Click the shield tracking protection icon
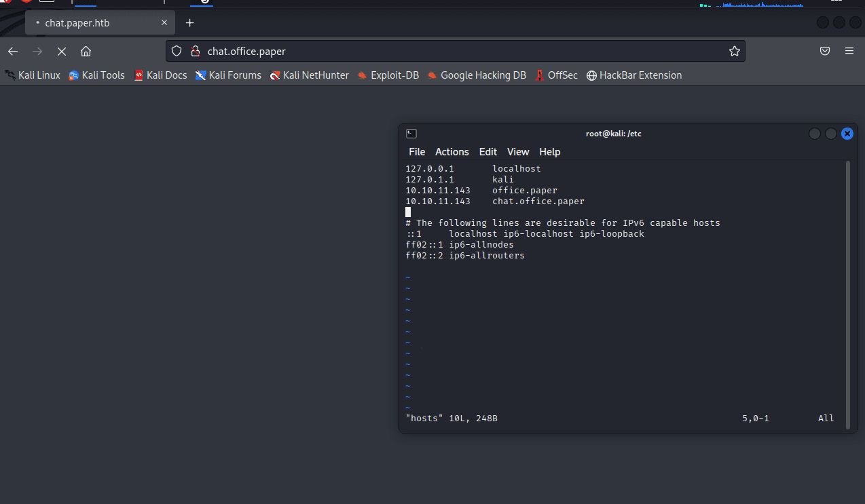 click(x=177, y=52)
